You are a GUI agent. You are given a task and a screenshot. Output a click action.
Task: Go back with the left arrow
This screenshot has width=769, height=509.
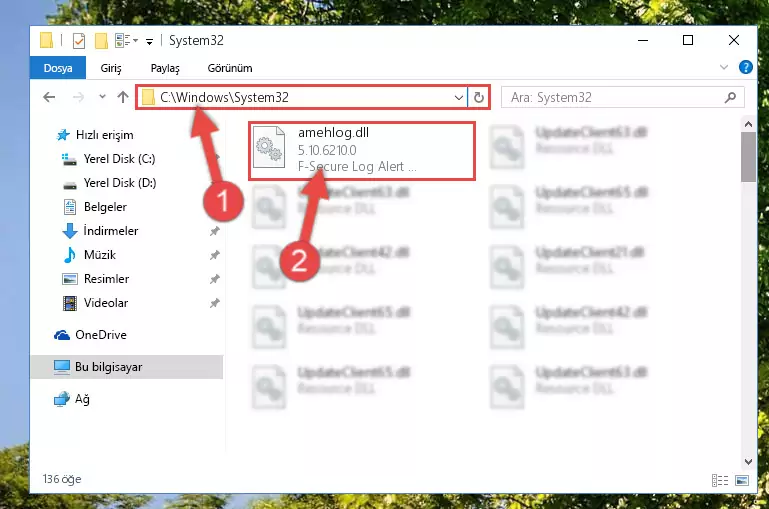click(x=49, y=97)
